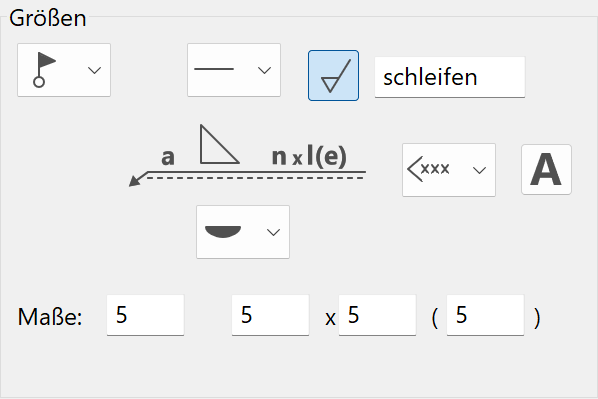Select the "<xxx" tail symbol icon

(428, 169)
